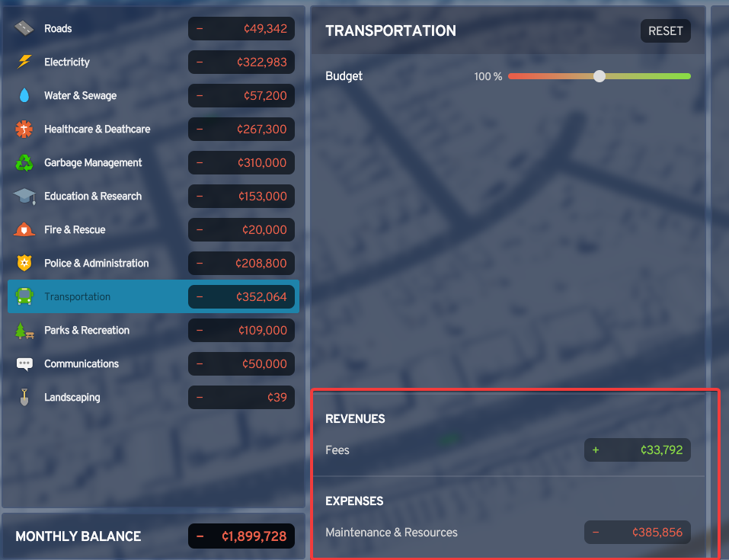Click the Police badge icon
This screenshot has width=729, height=560.
coord(24,264)
